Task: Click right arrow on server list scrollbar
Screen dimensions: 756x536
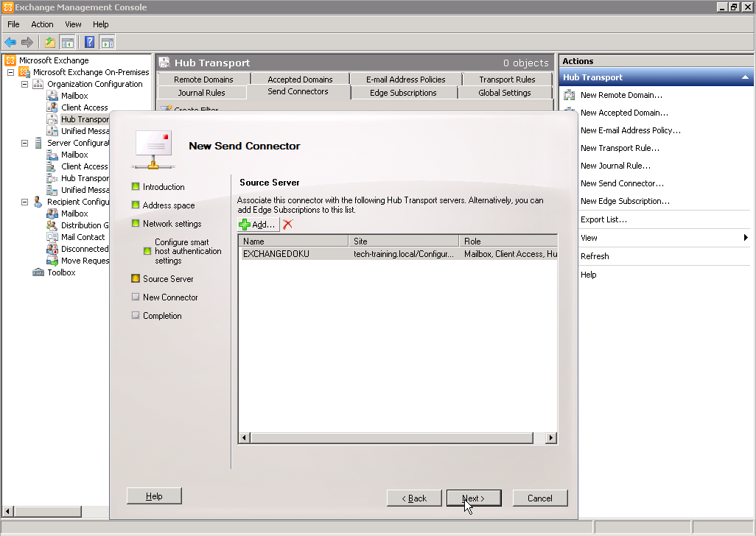Action: (550, 438)
